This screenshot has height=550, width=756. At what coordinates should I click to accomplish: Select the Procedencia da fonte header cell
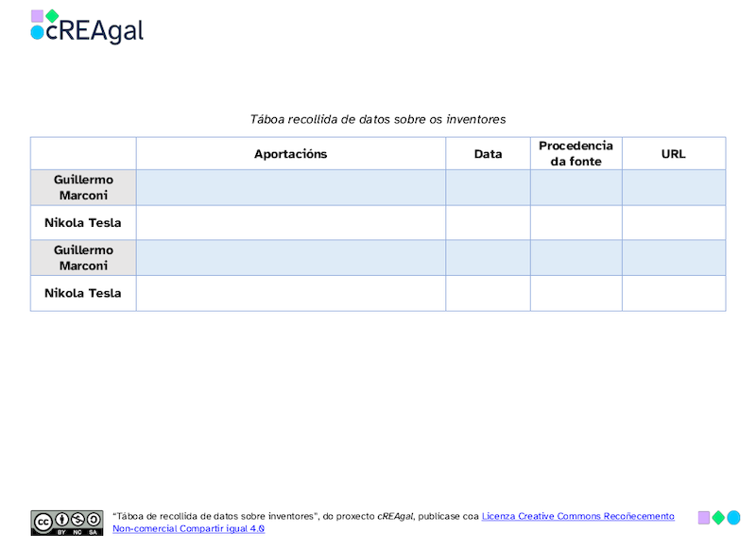point(576,153)
